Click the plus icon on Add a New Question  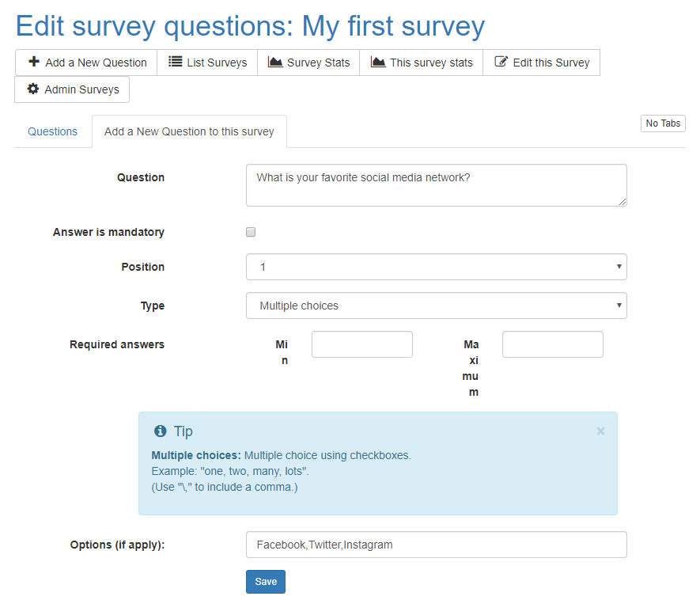(34, 62)
